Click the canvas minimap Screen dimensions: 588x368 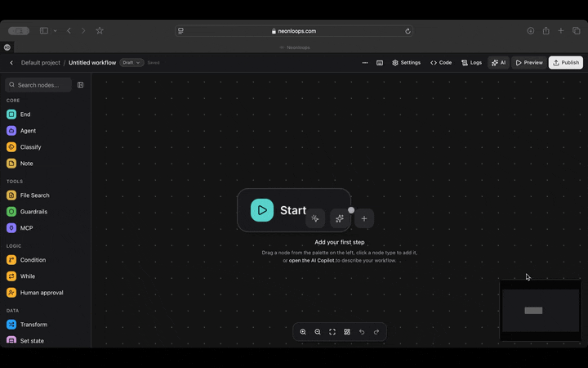click(541, 310)
